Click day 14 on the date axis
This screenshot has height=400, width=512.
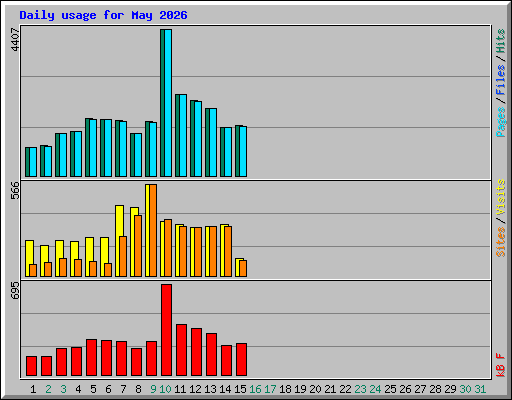click(225, 389)
